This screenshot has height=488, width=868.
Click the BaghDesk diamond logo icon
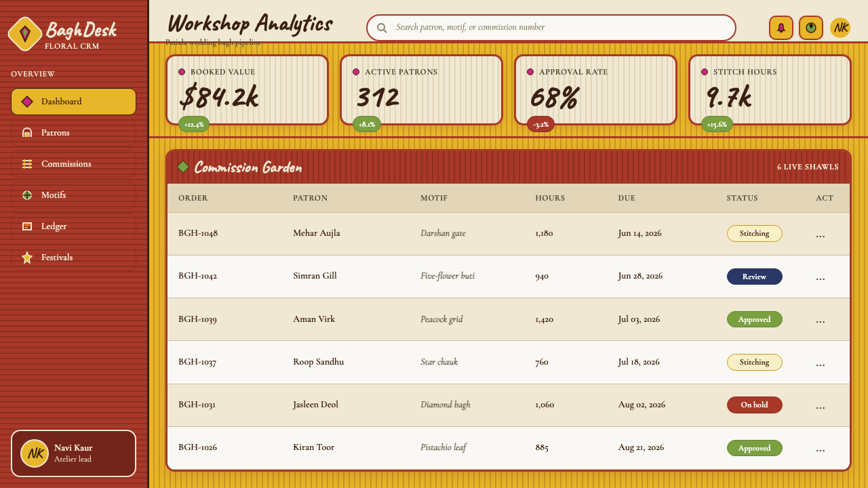[25, 34]
